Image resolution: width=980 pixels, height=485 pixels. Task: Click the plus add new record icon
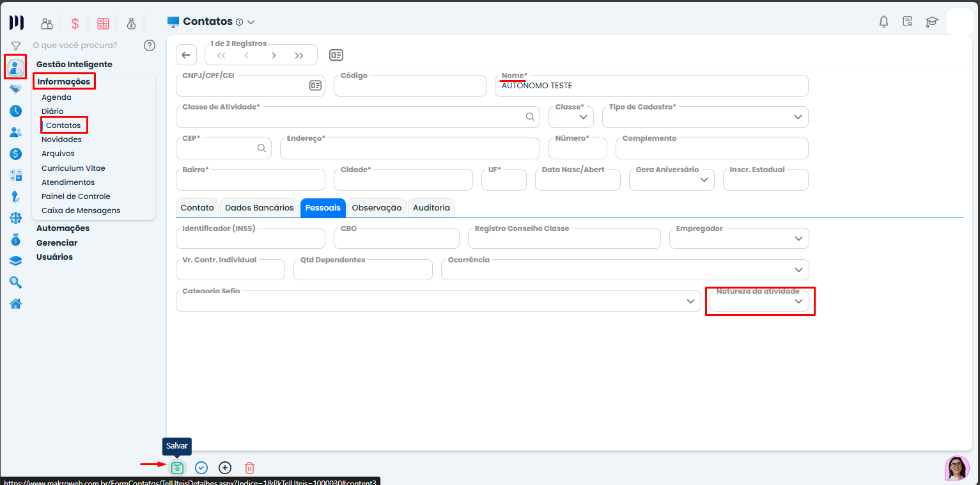[x=225, y=468]
